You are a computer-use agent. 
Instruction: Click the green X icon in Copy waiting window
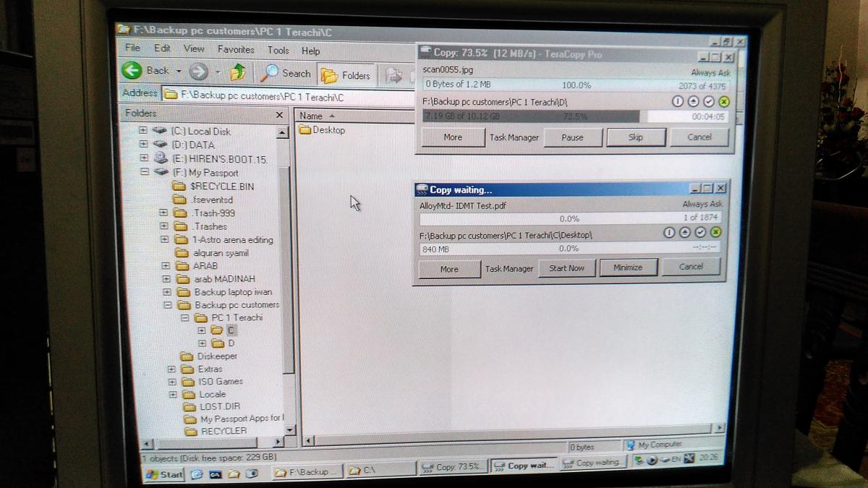715,232
